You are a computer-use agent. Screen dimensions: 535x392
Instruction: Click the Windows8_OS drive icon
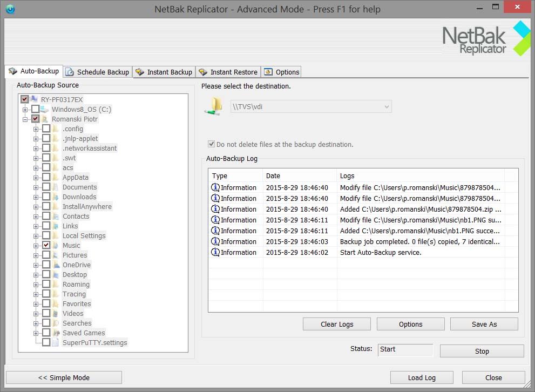point(44,109)
